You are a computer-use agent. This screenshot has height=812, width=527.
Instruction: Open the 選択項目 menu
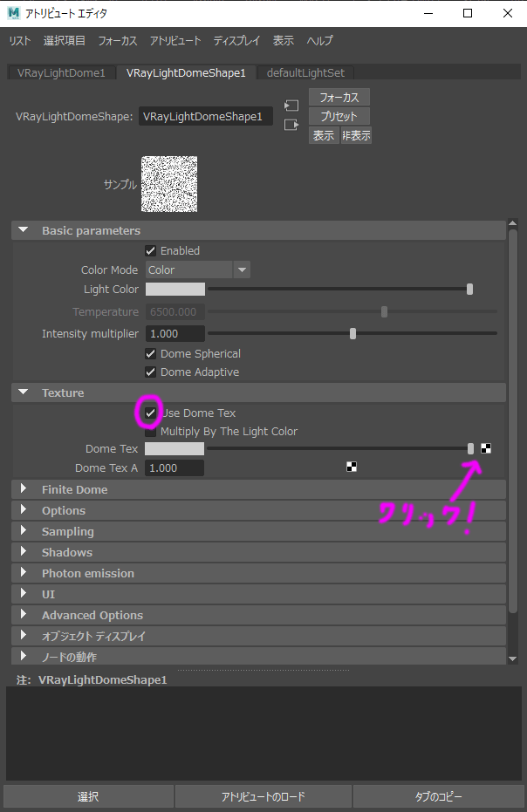coord(65,40)
